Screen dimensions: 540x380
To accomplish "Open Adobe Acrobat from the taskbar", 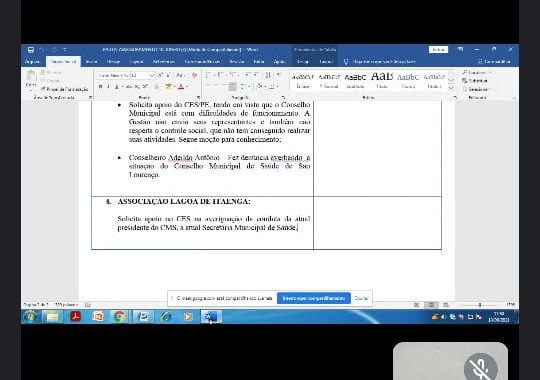I will 75,317.
